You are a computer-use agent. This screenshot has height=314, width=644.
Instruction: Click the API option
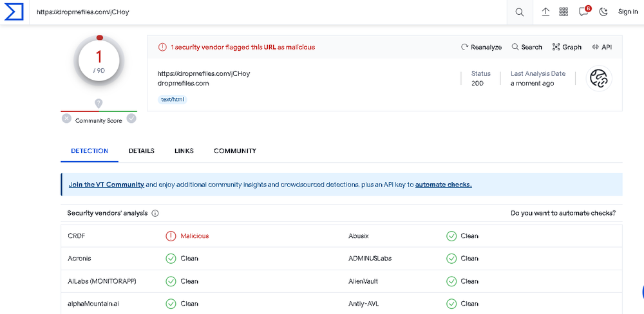click(601, 47)
